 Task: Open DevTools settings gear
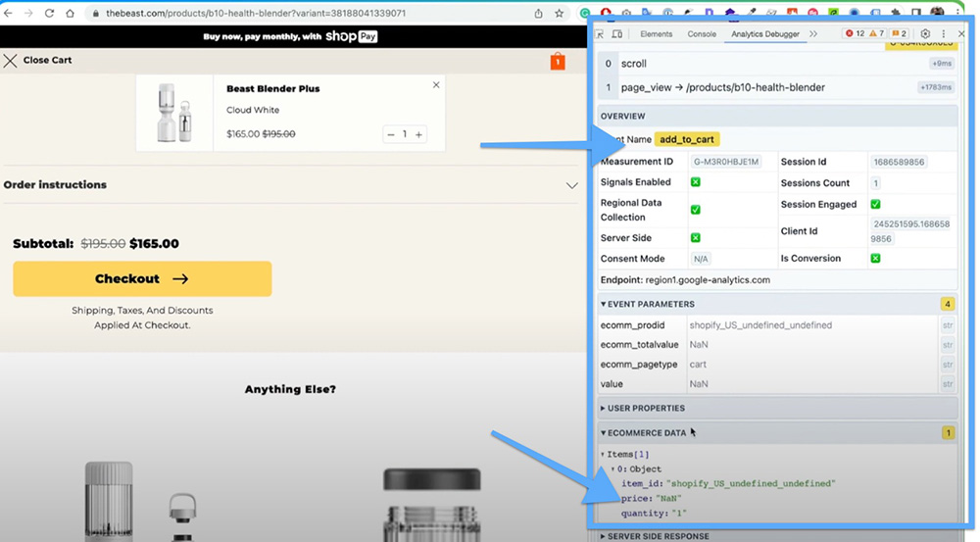(x=926, y=33)
